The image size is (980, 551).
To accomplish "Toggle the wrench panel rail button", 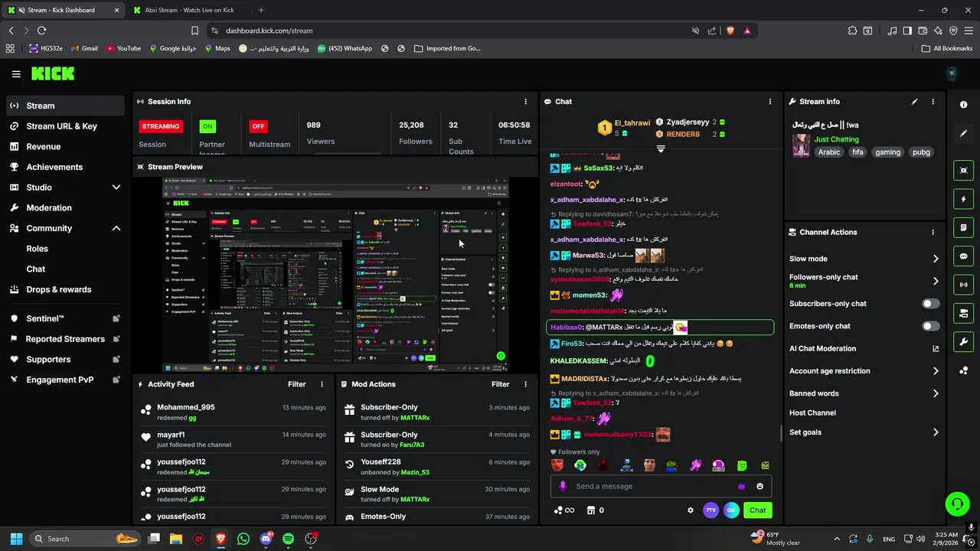I will [963, 341].
